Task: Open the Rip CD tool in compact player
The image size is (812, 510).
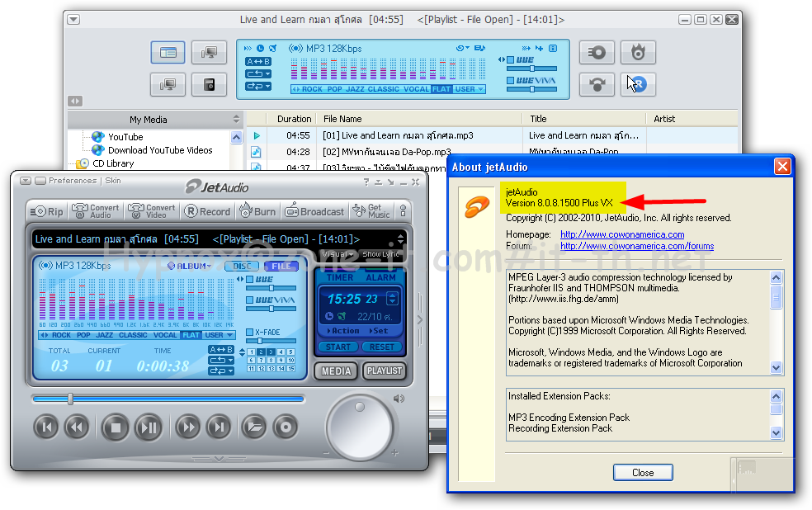Action: 47,211
